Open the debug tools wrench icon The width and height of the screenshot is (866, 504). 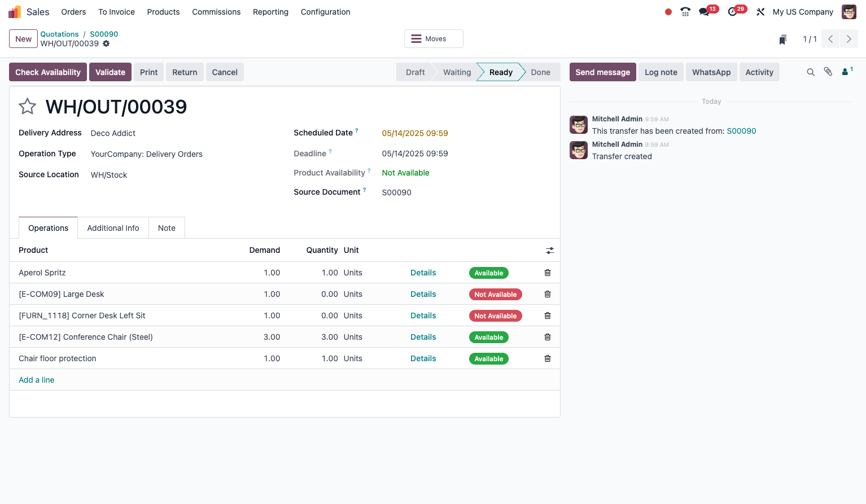click(x=760, y=12)
